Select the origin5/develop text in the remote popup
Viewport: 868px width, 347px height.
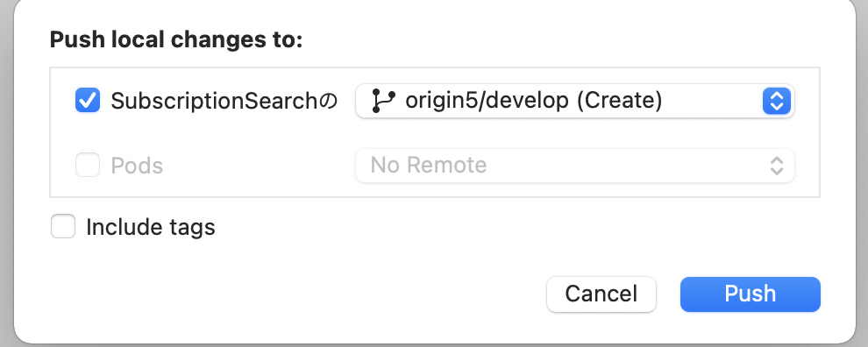click(487, 101)
